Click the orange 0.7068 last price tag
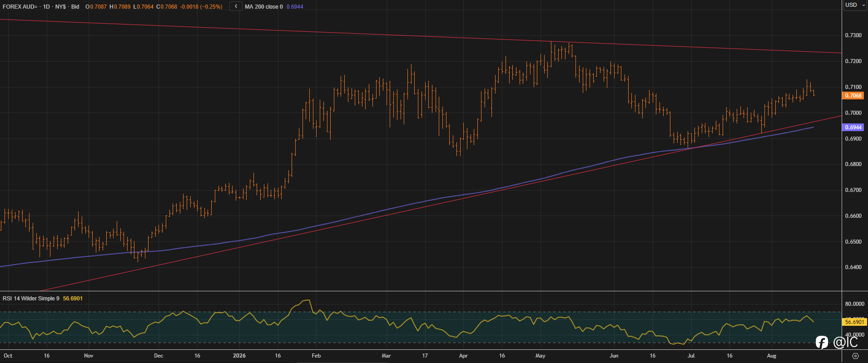 tap(853, 96)
